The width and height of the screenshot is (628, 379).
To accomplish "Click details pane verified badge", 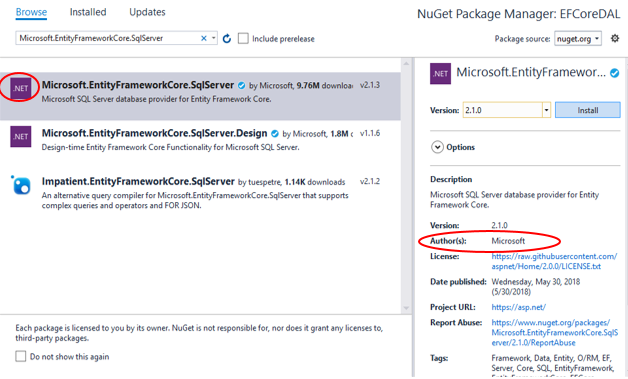I will pos(614,73).
